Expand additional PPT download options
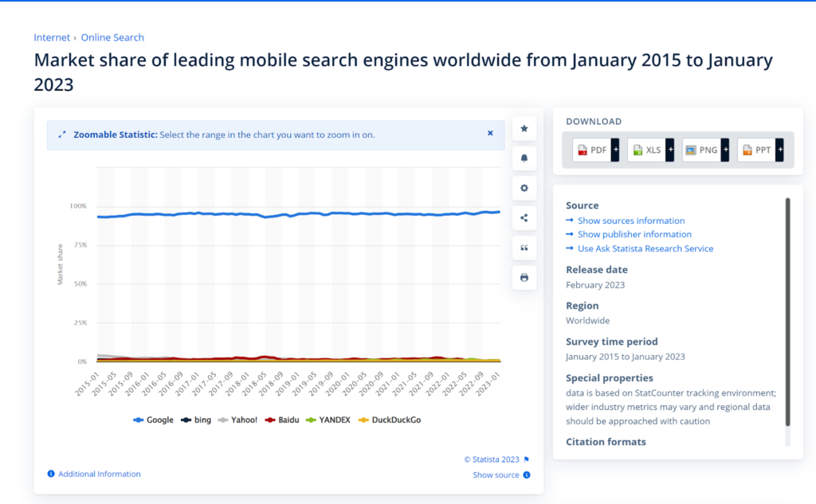Viewport: 816px width, 504px height. click(x=779, y=150)
